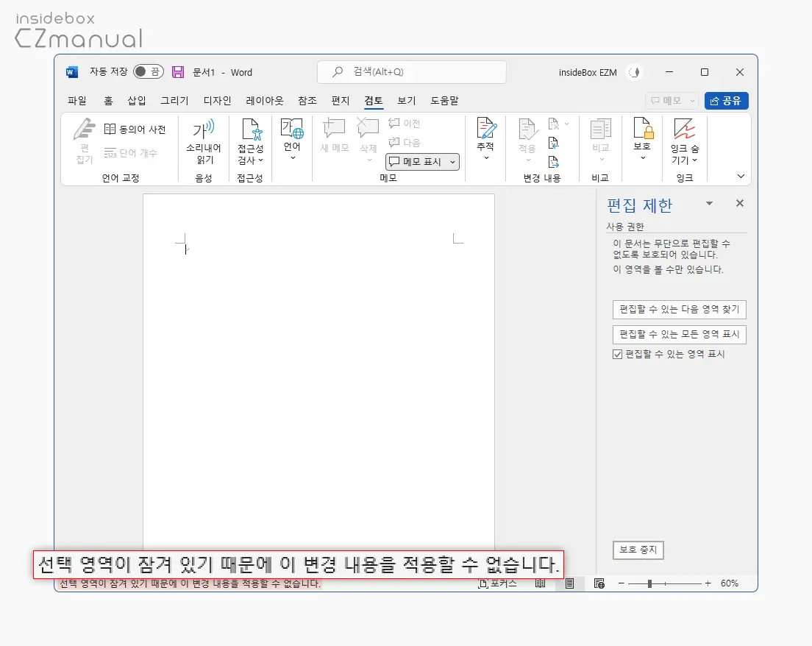Click the 메모 표시 button
812x646 pixels.
tap(416, 162)
